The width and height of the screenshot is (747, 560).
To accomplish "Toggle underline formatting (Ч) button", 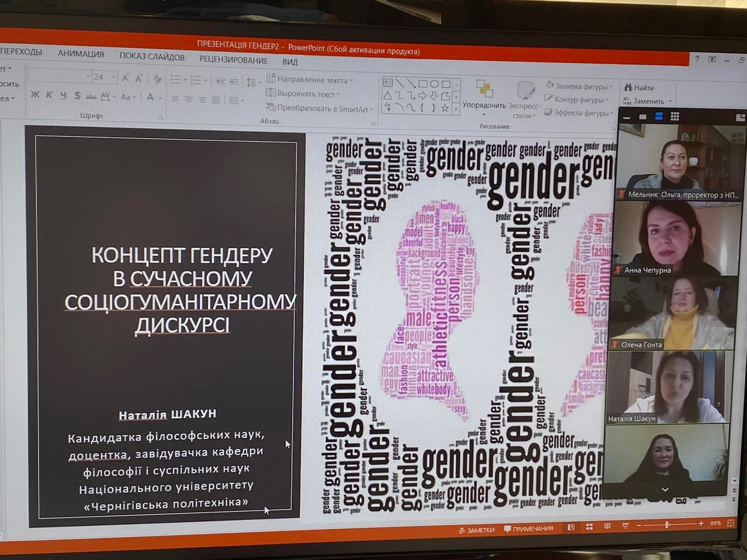I will (x=63, y=96).
